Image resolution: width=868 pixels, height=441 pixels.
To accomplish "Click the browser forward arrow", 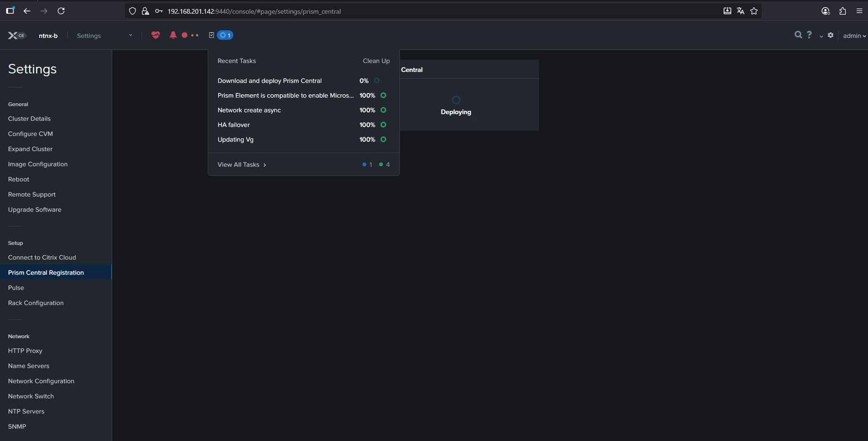I will point(44,11).
